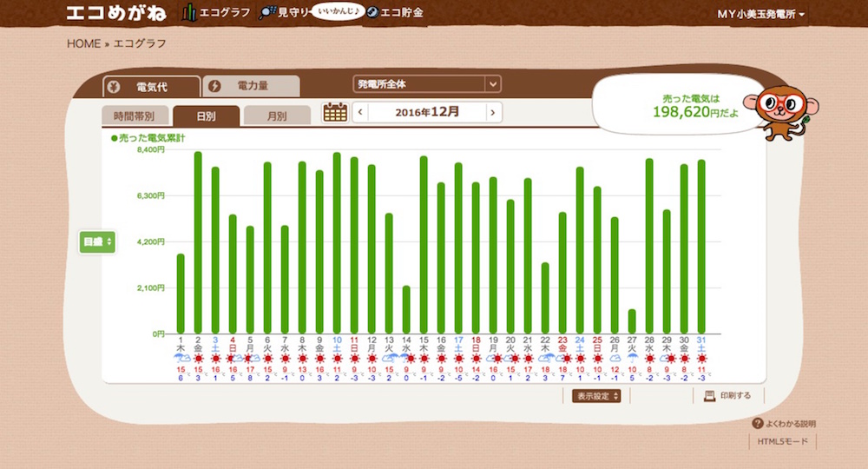Viewport: 868px width, 469px height.
Task: Click the rain weather icon under day 1
Action: [181, 358]
